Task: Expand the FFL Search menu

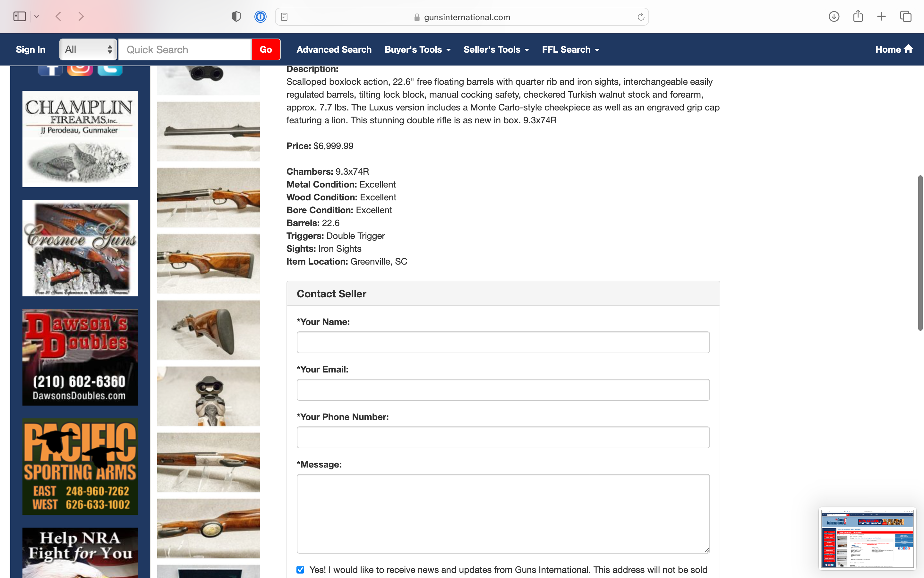Action: [570, 50]
